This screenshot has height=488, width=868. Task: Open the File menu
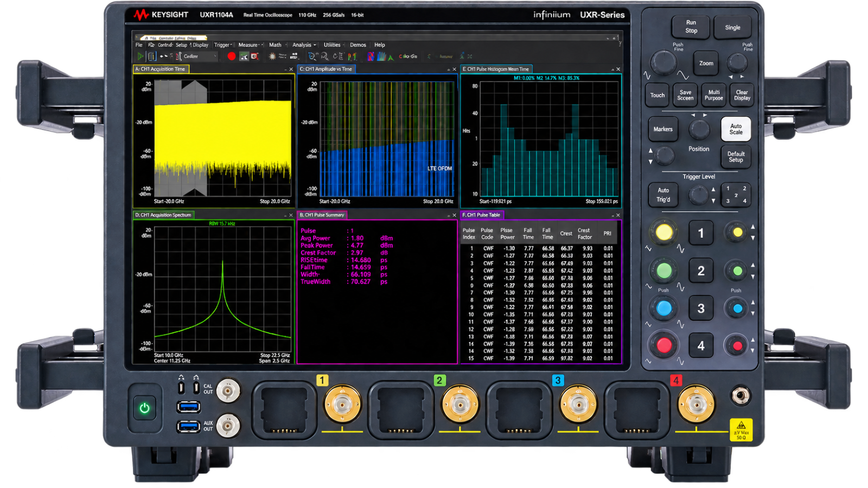pos(139,45)
